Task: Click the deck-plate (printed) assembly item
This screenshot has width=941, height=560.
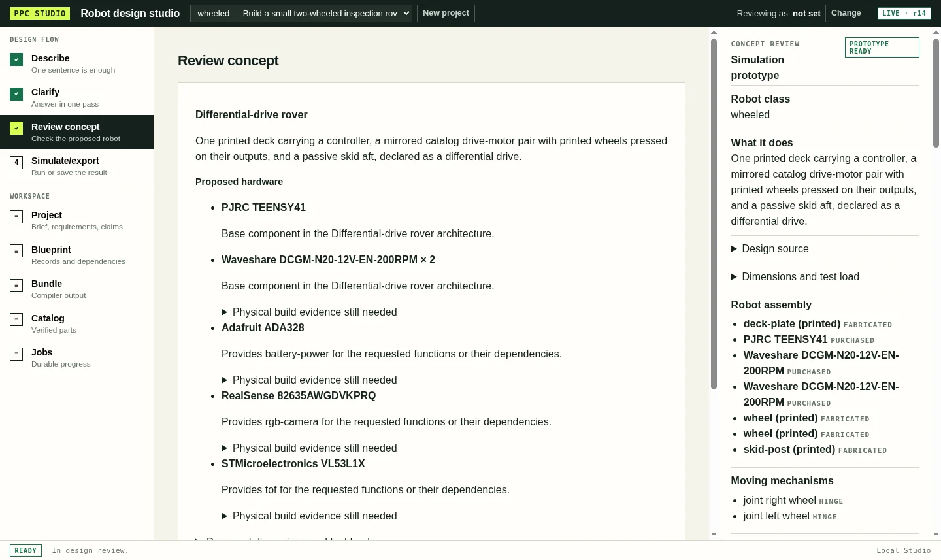Action: pos(817,324)
